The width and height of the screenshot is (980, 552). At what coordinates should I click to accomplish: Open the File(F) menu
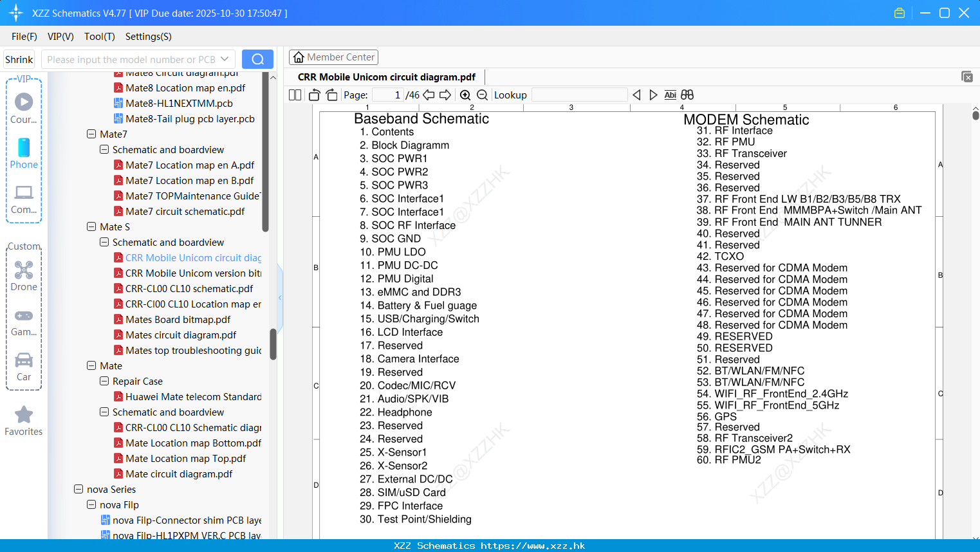[x=24, y=37]
